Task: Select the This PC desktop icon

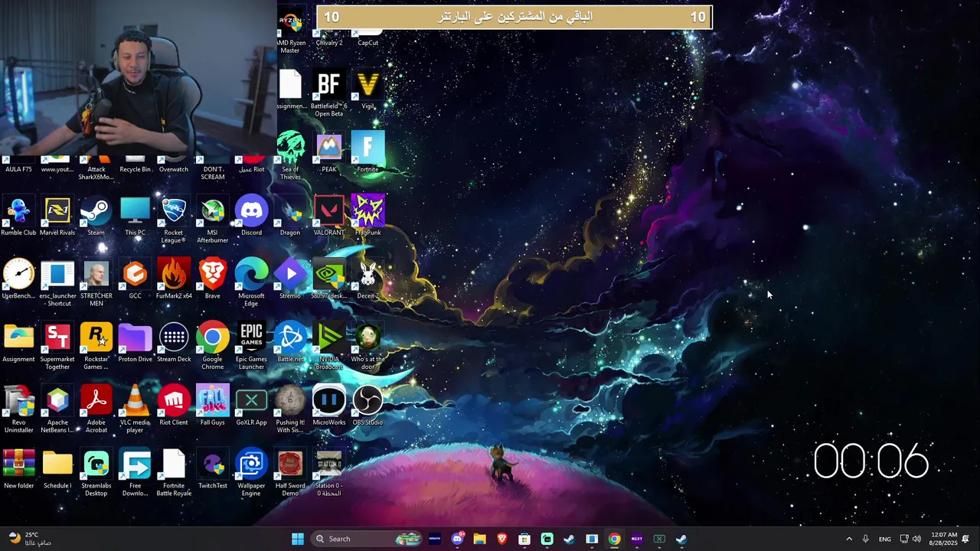Action: [x=135, y=216]
